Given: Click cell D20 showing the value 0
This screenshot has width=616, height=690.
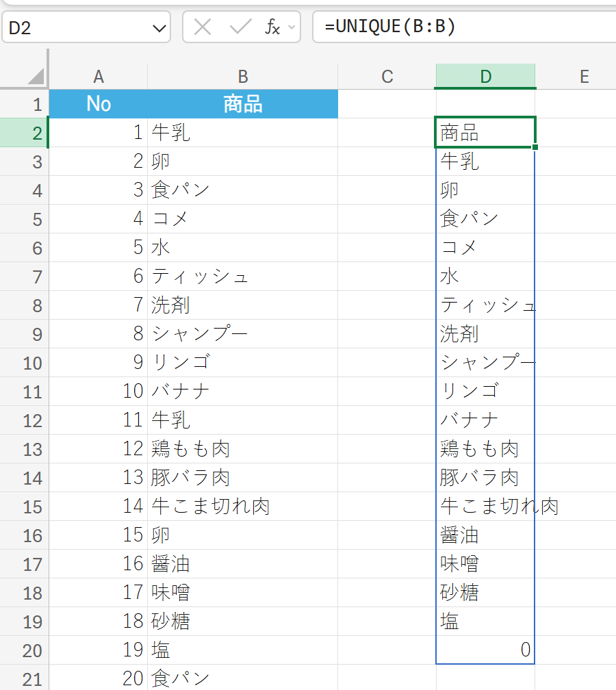Looking at the screenshot, I should 485,650.
